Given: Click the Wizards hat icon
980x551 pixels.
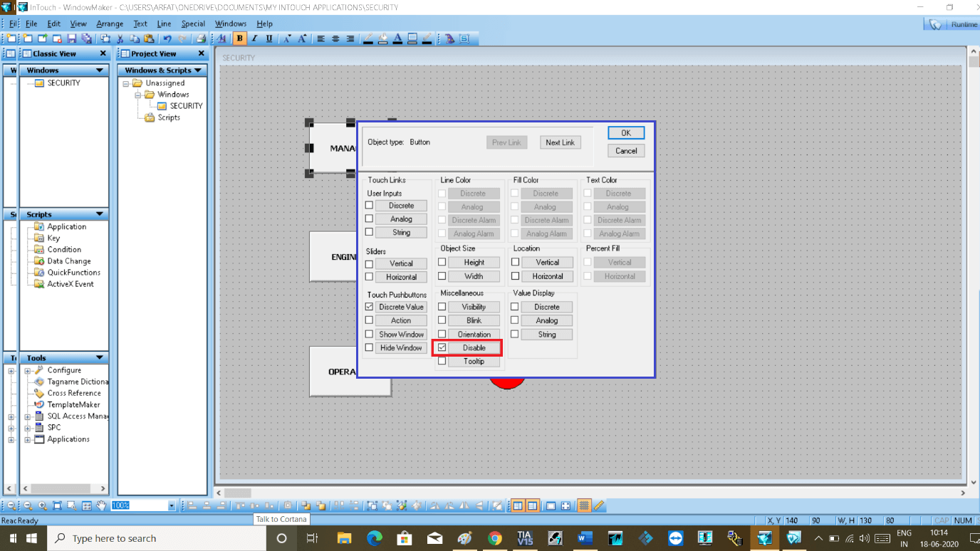Looking at the screenshot, I should coord(449,38).
